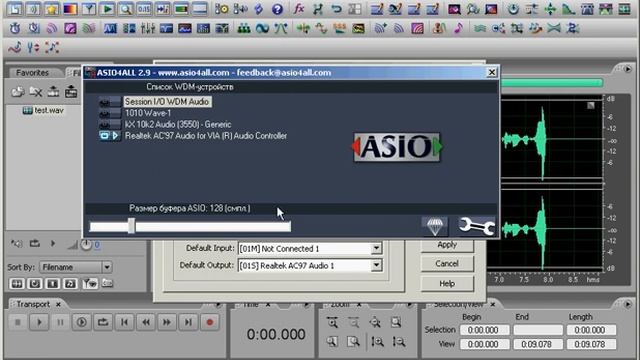Viewport: 640px width, 360px height.
Task: Click the zoom out vertically icon
Action: (x=399, y=342)
